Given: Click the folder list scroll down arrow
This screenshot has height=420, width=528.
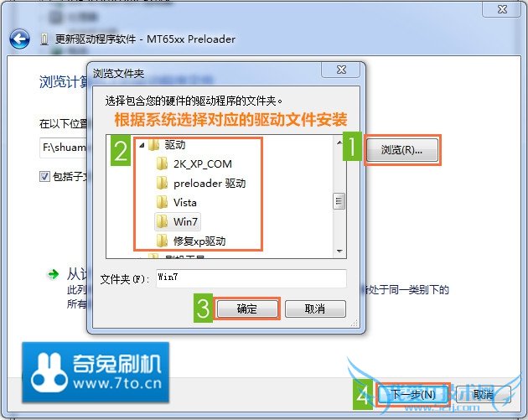Looking at the screenshot, I should click(339, 251).
